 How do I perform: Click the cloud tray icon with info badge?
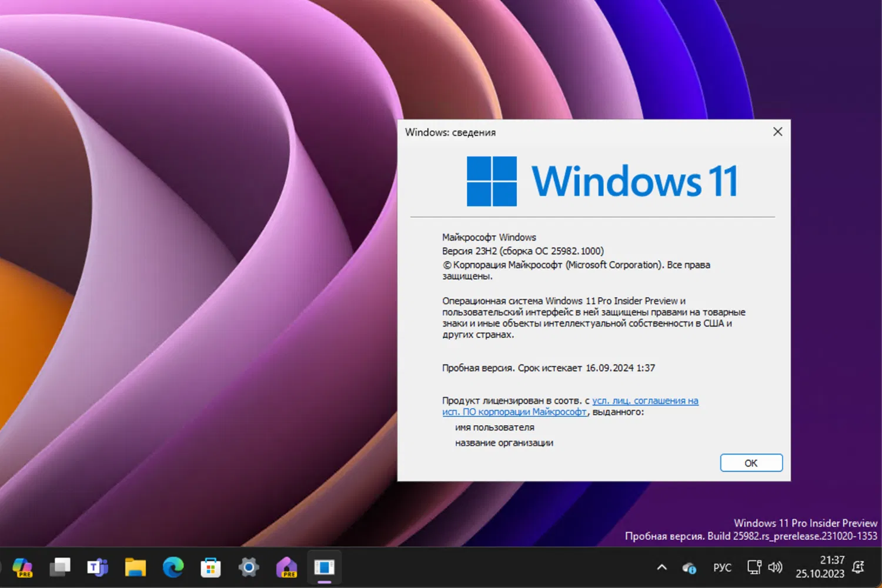(x=690, y=568)
